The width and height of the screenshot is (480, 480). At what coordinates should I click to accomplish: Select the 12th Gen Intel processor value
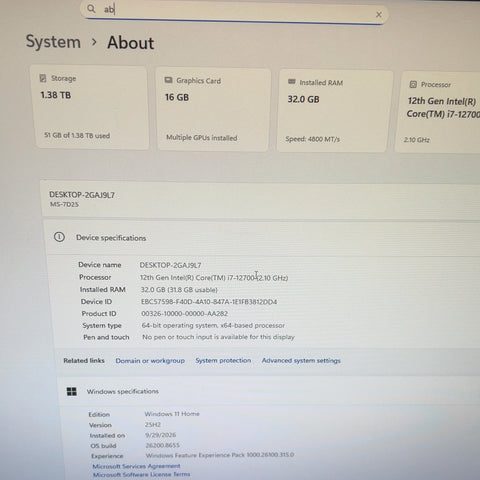click(214, 278)
